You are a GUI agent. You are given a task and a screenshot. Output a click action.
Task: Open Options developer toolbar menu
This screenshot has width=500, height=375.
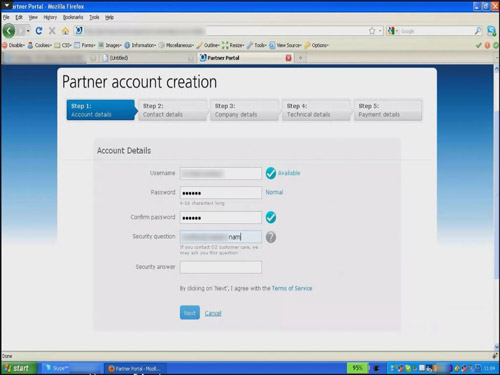[x=316, y=45]
